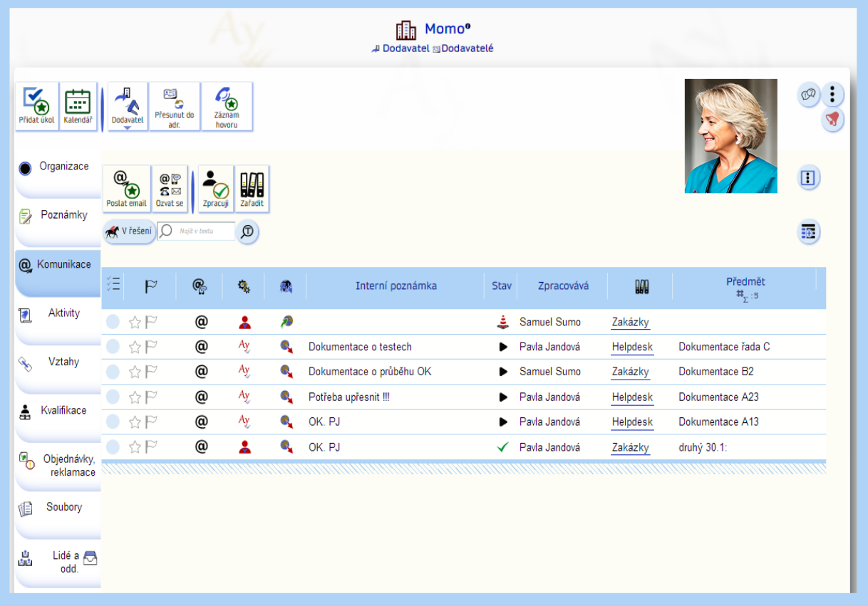The width and height of the screenshot is (868, 606).
Task: Click the traffic cone status icon
Action: [503, 322]
